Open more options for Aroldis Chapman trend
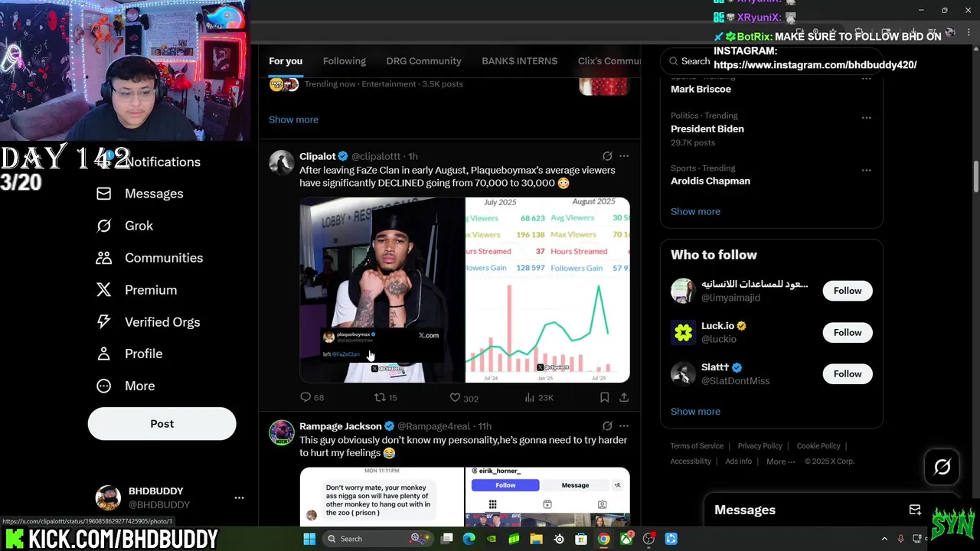Image resolution: width=980 pixels, height=551 pixels. tap(866, 170)
